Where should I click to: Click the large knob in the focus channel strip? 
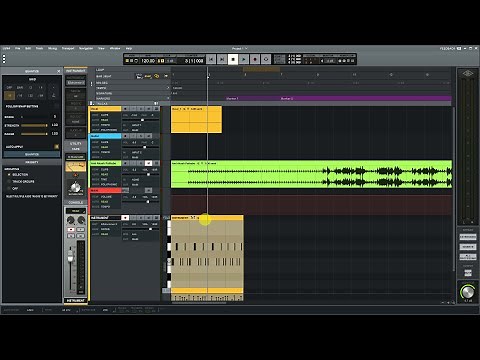(x=76, y=187)
